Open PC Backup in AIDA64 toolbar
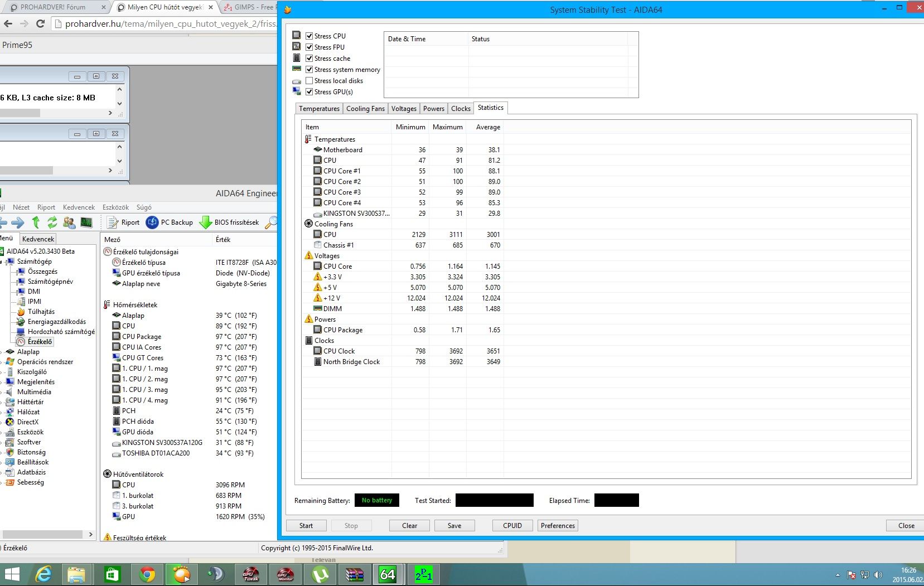The height and width of the screenshot is (586, 924). point(170,222)
